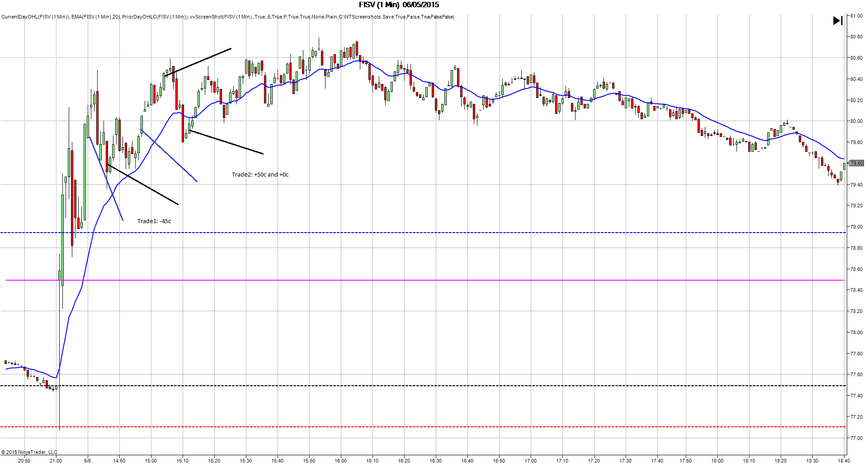The image size is (868, 467).
Task: Click the 16:30 time axis label
Action: [436, 461]
